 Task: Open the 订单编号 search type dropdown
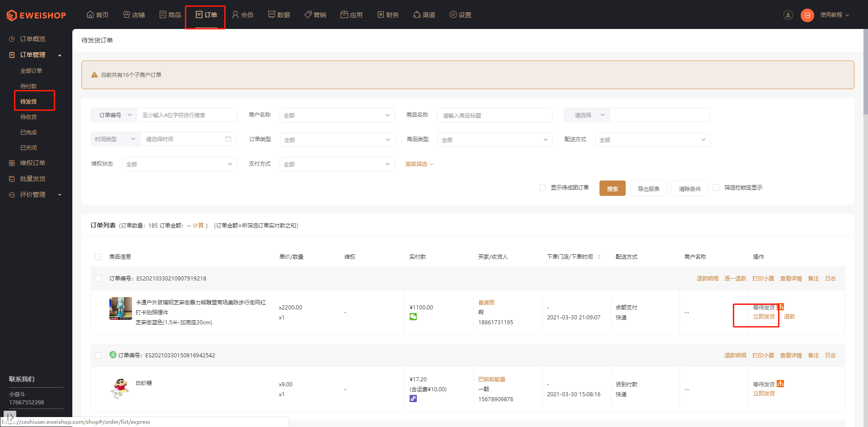click(x=114, y=115)
